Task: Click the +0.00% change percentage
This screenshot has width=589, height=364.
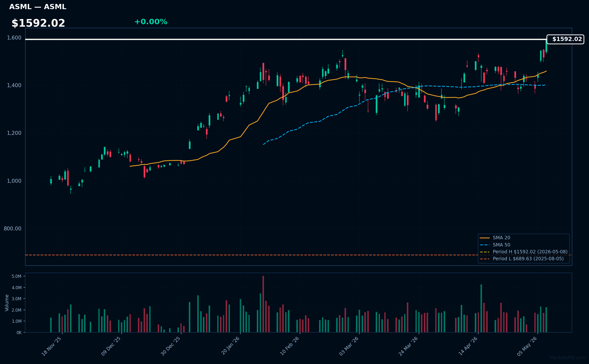Action: click(151, 22)
